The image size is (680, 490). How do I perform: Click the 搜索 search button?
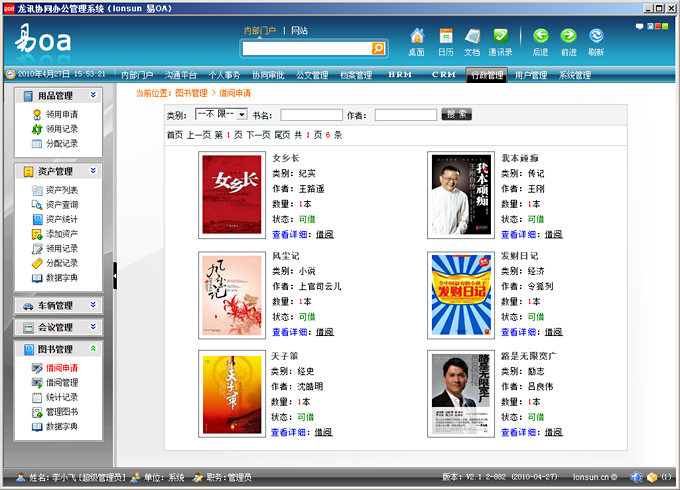tap(457, 114)
